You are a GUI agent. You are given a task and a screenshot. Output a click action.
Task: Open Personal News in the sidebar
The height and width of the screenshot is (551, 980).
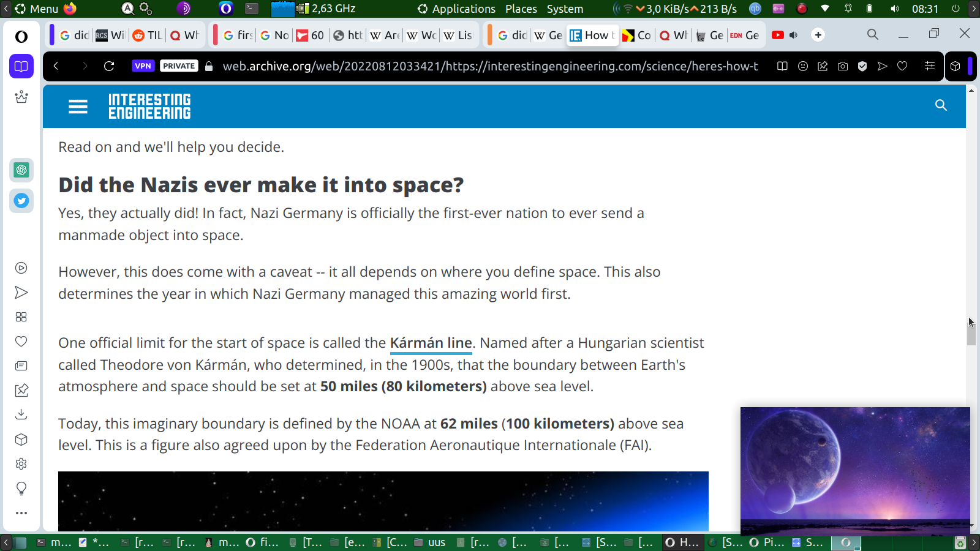tap(21, 366)
